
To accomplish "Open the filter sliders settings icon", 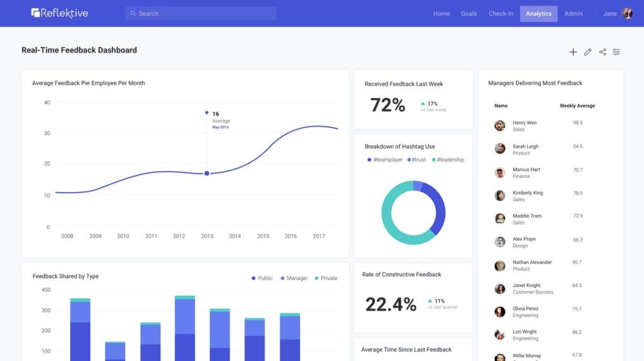I will [616, 52].
